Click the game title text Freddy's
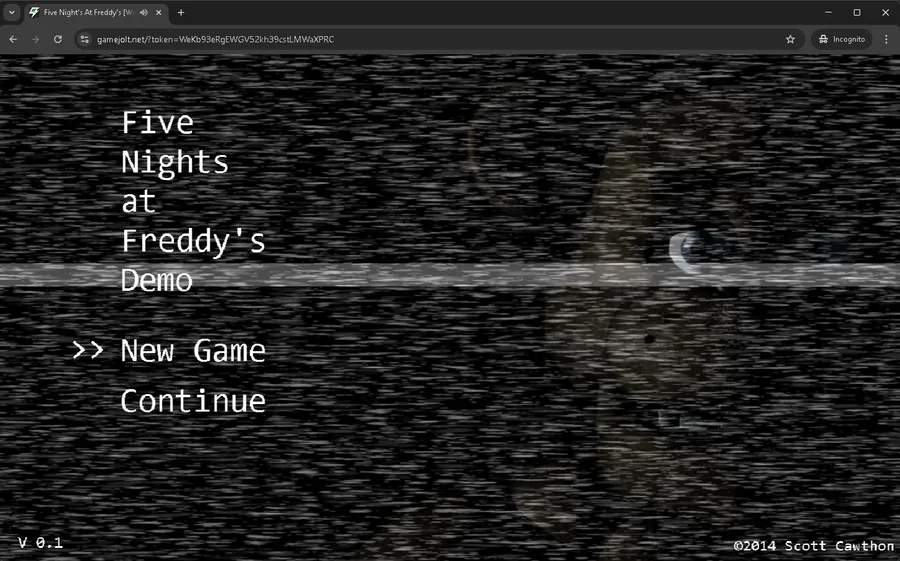 [x=193, y=241]
